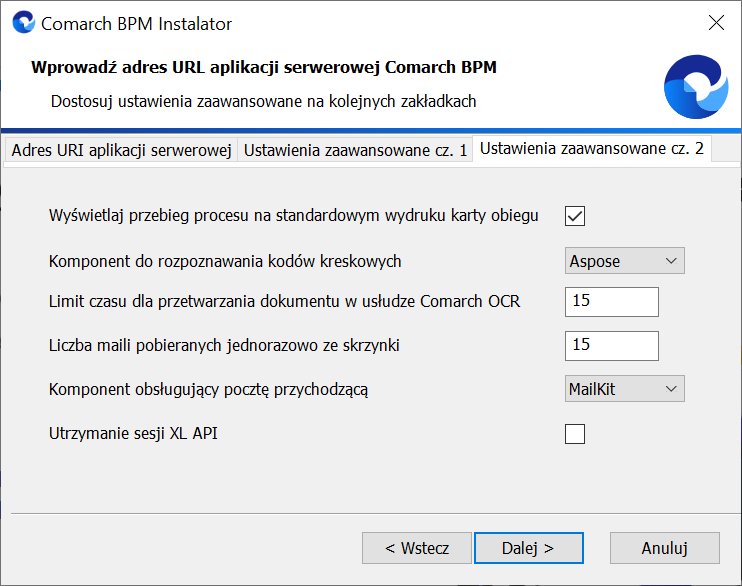Cancel installation with Anuluj button
This screenshot has width=742, height=586.
(x=665, y=548)
